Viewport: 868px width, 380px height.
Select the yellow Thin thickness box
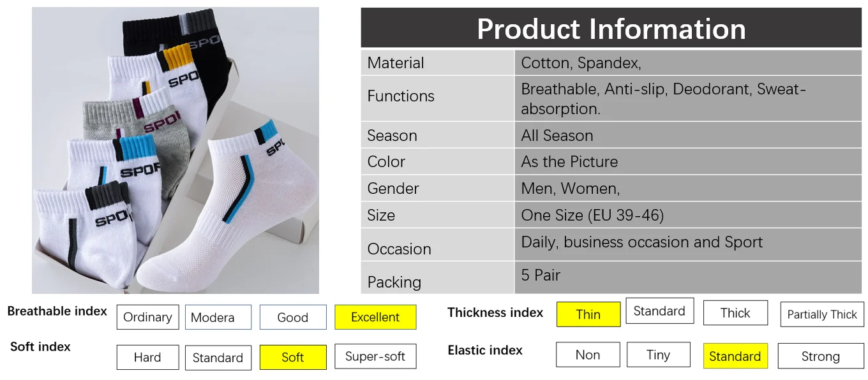coord(588,314)
